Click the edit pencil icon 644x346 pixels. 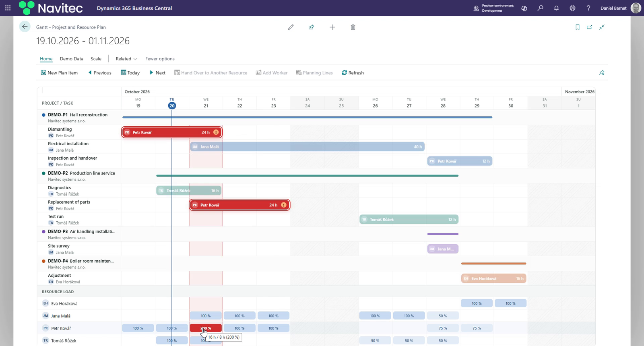coord(291,27)
